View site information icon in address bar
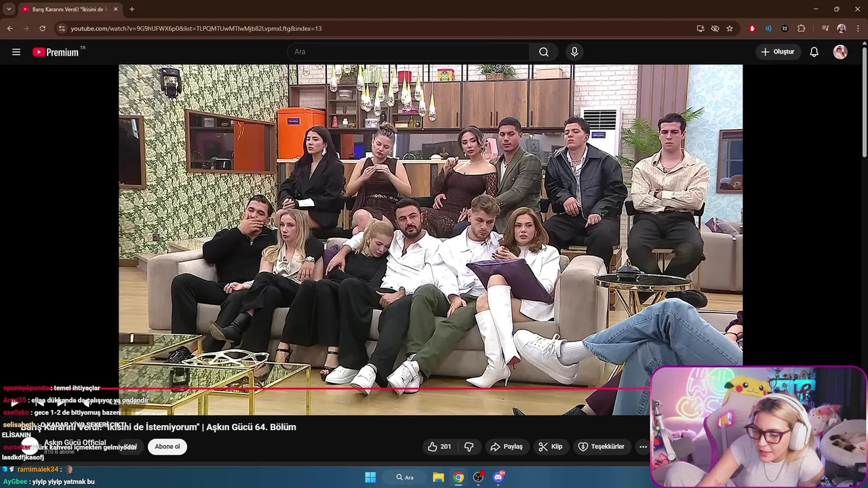Image resolution: width=868 pixels, height=488 pixels. 62,28
